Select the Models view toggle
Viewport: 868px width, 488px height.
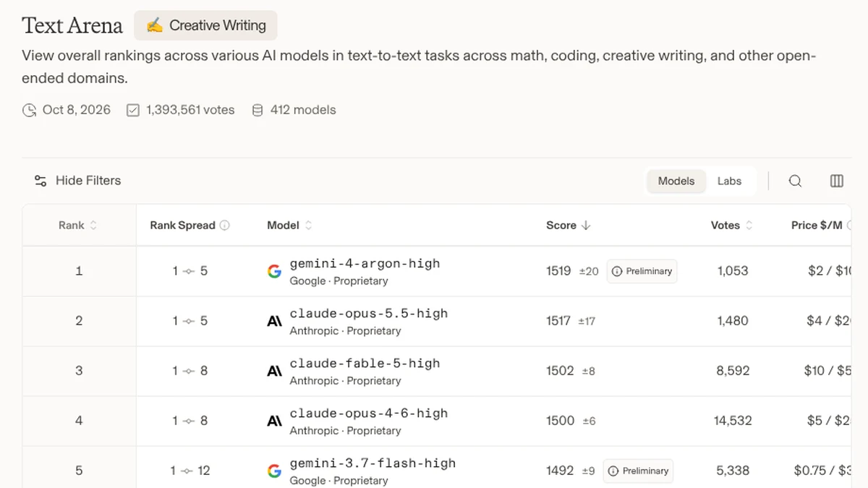click(676, 181)
